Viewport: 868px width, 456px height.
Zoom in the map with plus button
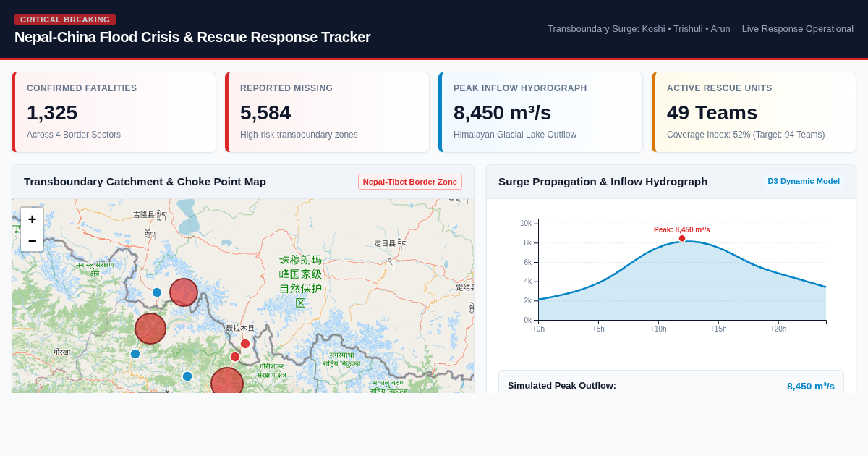coord(32,219)
